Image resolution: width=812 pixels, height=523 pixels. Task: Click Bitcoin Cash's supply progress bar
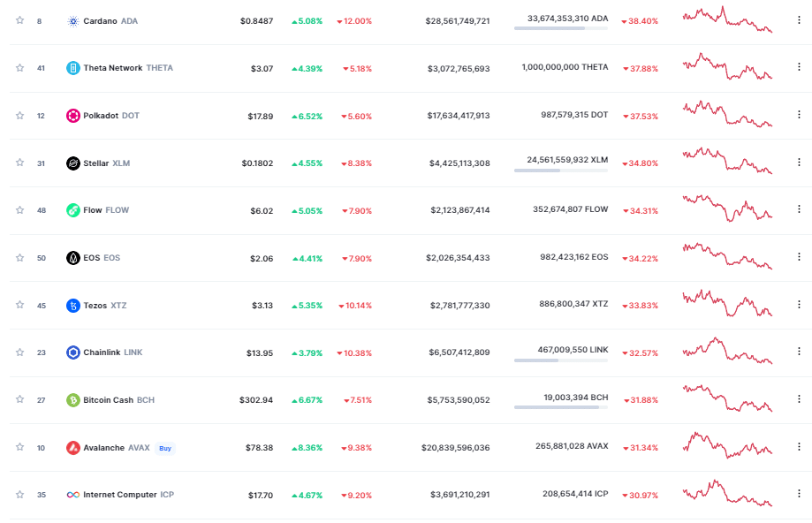561,407
